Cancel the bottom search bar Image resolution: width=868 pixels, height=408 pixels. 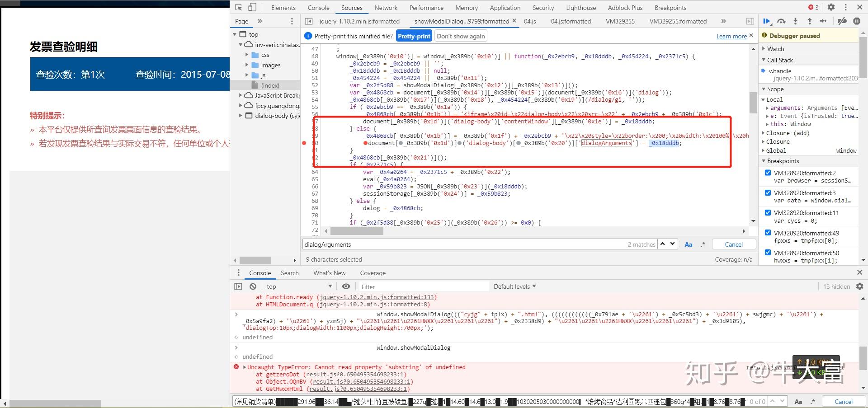[844, 402]
